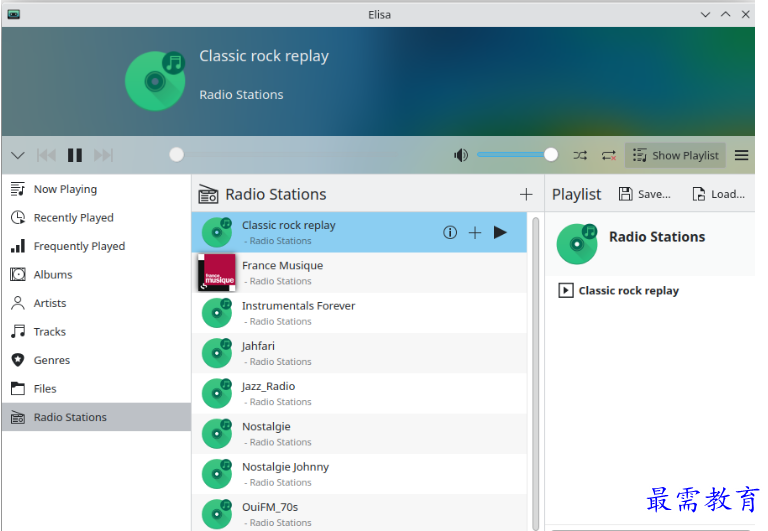Click Load... to load a playlist
This screenshot has height=531, width=768.
(x=718, y=194)
